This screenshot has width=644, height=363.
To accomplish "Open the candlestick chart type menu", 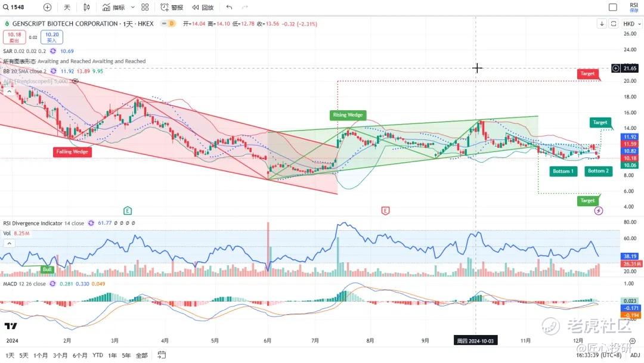I will tap(86, 7).
